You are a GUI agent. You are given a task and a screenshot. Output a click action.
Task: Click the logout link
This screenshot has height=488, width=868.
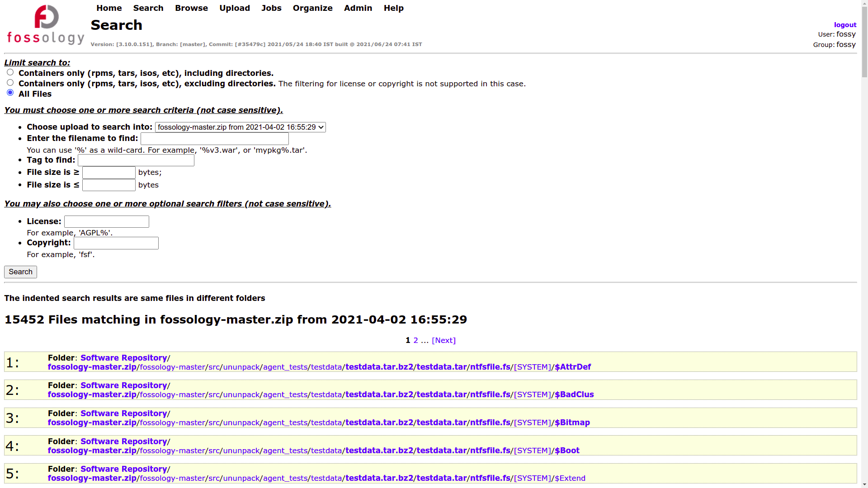pyautogui.click(x=845, y=24)
